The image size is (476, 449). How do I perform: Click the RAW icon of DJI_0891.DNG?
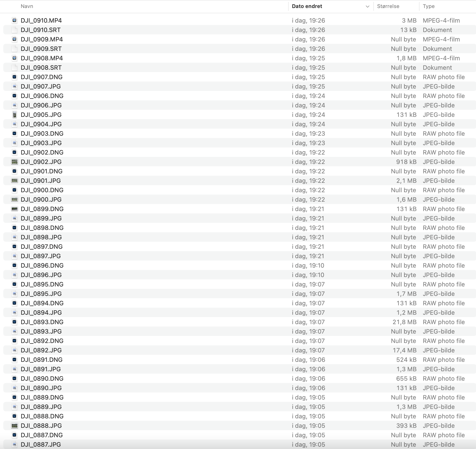[15, 360]
